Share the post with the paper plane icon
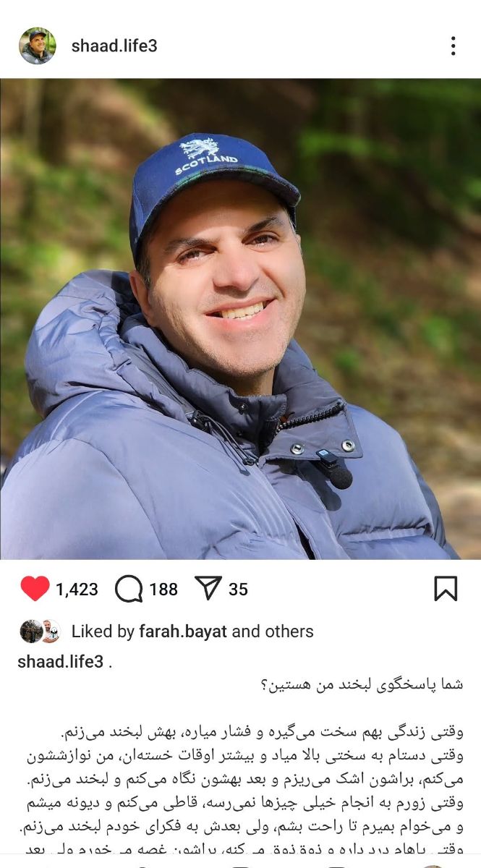Viewport: 481px width, 868px height. click(x=208, y=589)
